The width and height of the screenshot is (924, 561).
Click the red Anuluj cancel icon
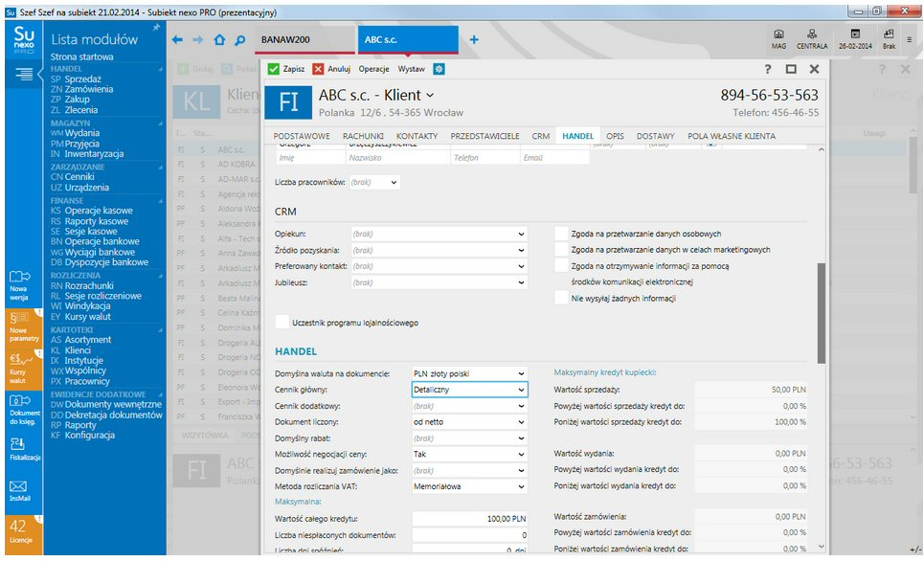coord(318,69)
